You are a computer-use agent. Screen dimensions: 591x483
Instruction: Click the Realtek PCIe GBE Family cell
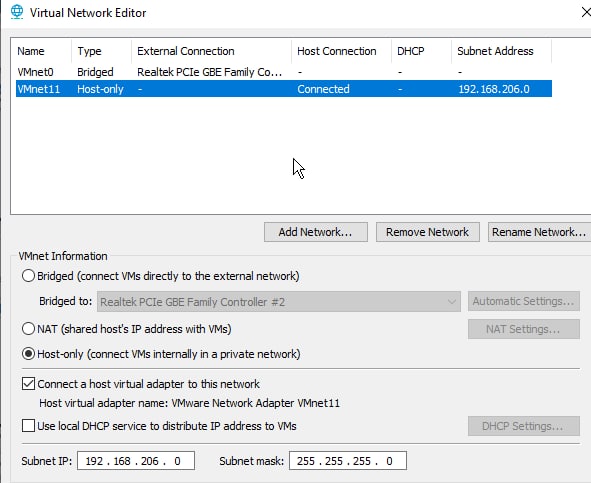209,72
